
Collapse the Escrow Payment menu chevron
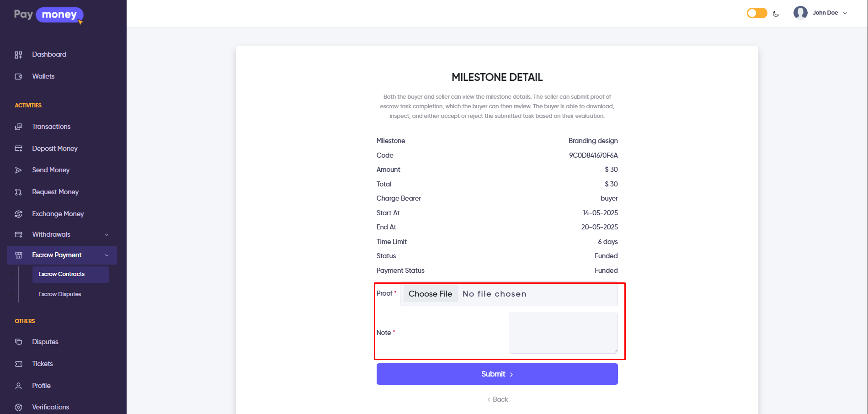click(x=107, y=255)
